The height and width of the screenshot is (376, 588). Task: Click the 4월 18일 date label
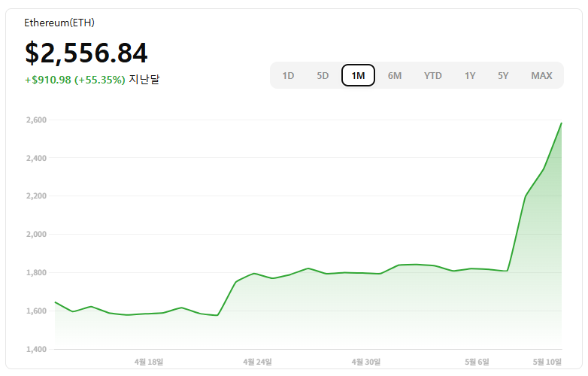click(x=149, y=362)
